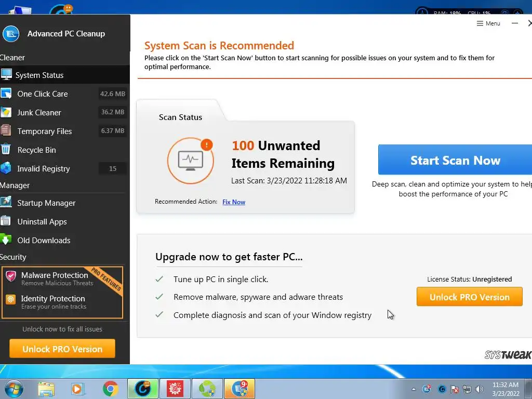This screenshot has width=532, height=399.
Task: Select Junk Cleaner in the sidebar
Action: 65,112
